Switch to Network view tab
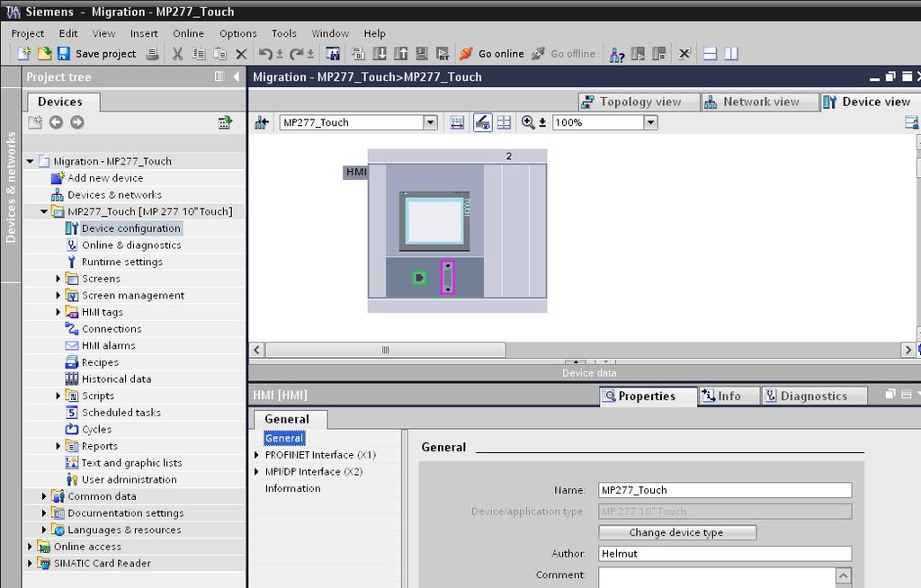 [x=760, y=102]
